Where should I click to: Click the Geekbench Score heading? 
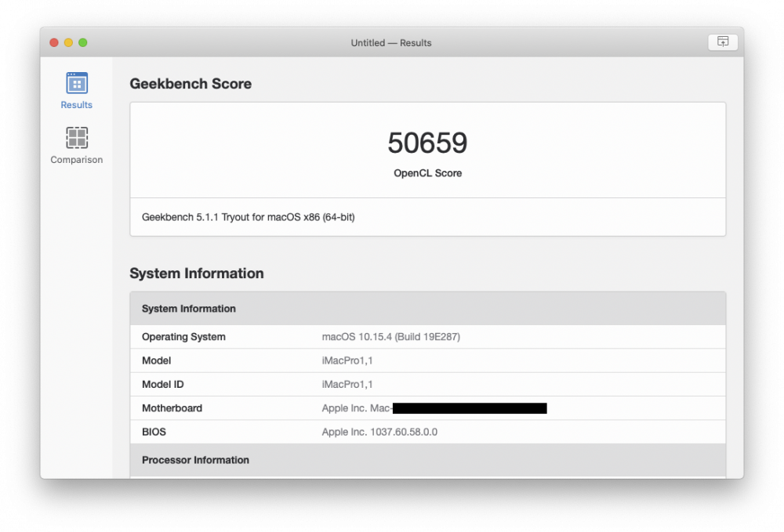pos(191,83)
